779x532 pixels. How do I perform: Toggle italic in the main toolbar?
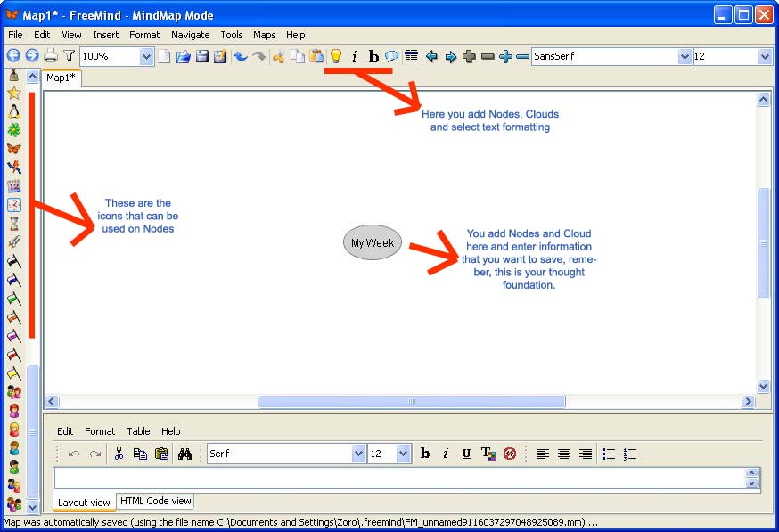(354, 56)
